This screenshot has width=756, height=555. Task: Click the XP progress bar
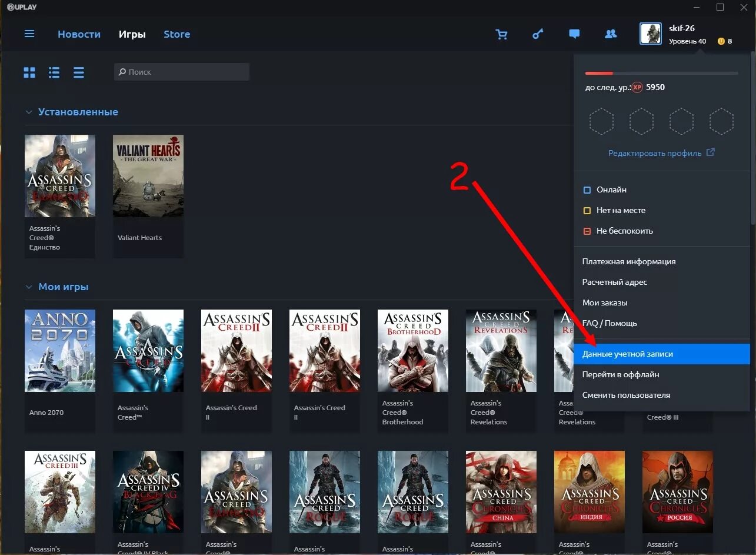click(661, 73)
